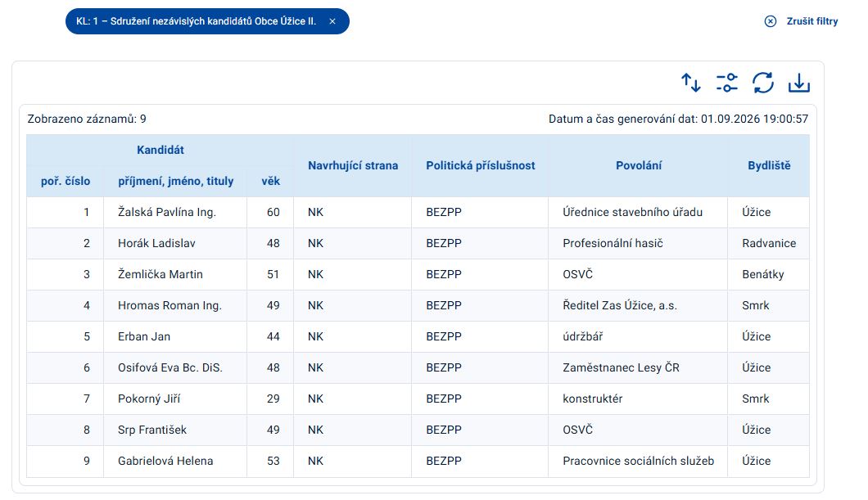Open the filter sliders settings icon

coord(727,83)
